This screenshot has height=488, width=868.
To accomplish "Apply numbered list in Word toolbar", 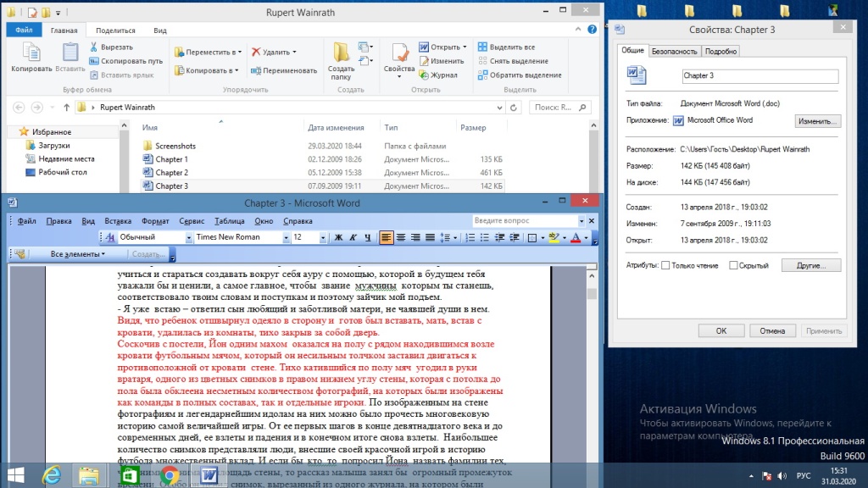I will (x=470, y=237).
